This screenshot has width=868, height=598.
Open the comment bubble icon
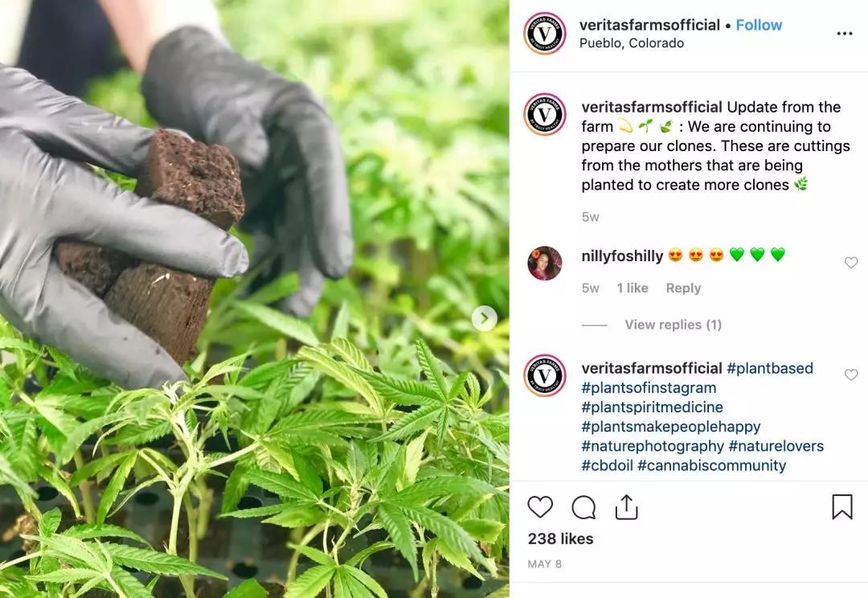tap(583, 507)
